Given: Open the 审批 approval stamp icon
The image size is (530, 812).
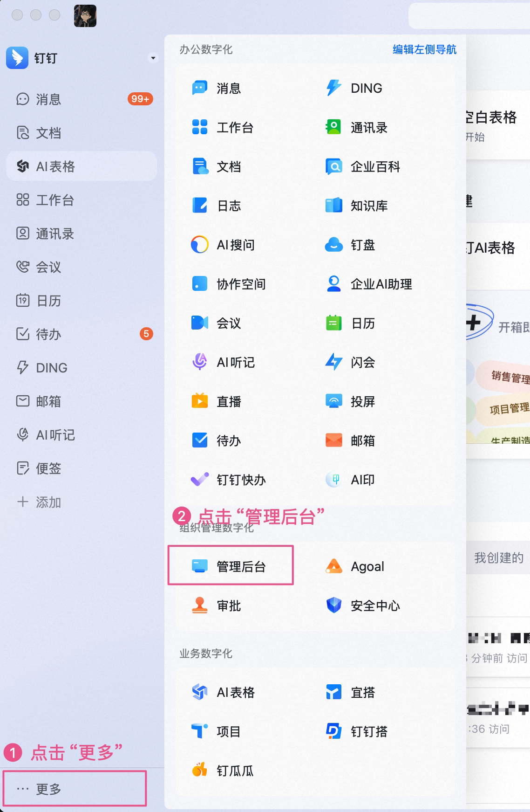Looking at the screenshot, I should point(200,606).
